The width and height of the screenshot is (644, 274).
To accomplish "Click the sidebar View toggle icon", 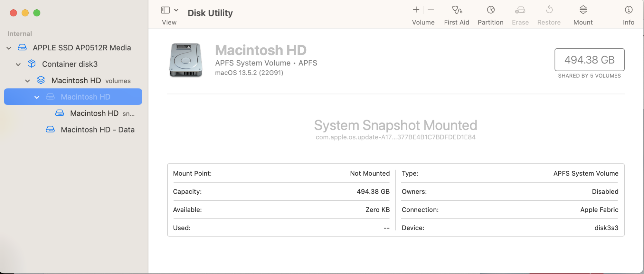I will [165, 10].
